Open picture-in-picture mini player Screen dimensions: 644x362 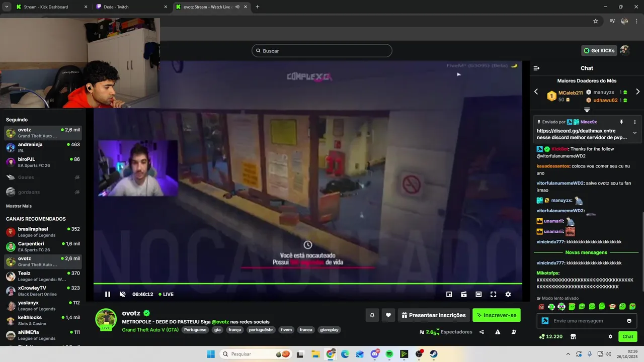coord(449,294)
